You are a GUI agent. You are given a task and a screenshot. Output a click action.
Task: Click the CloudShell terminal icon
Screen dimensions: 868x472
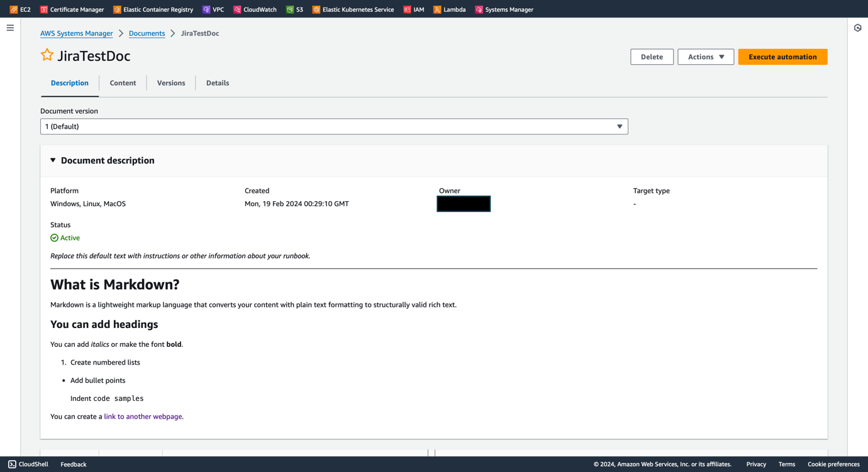pos(12,464)
